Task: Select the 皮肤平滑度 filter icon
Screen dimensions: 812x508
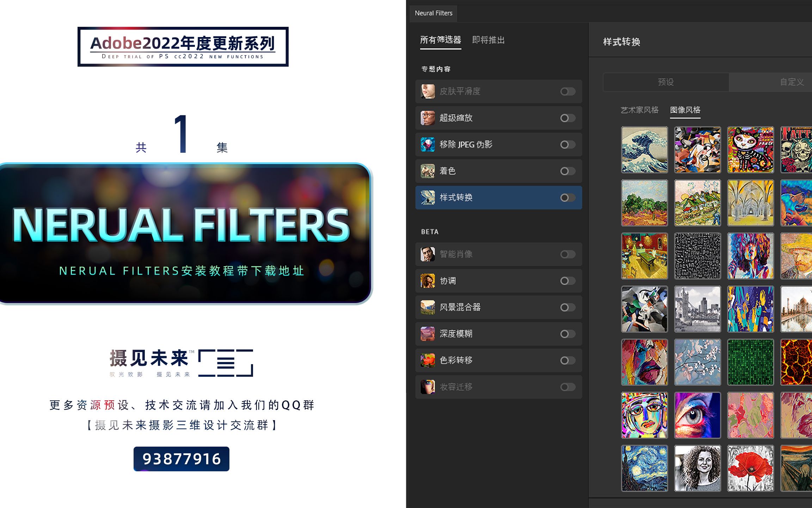Action: click(427, 91)
